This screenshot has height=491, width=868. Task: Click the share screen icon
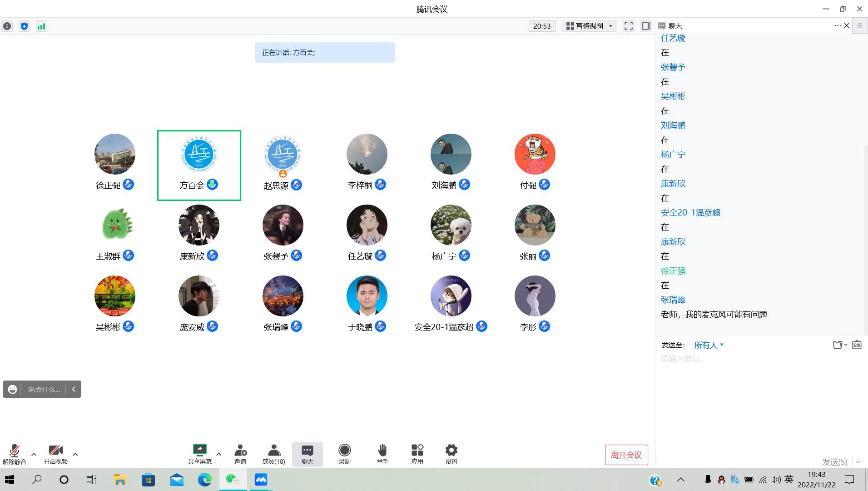coord(199,450)
